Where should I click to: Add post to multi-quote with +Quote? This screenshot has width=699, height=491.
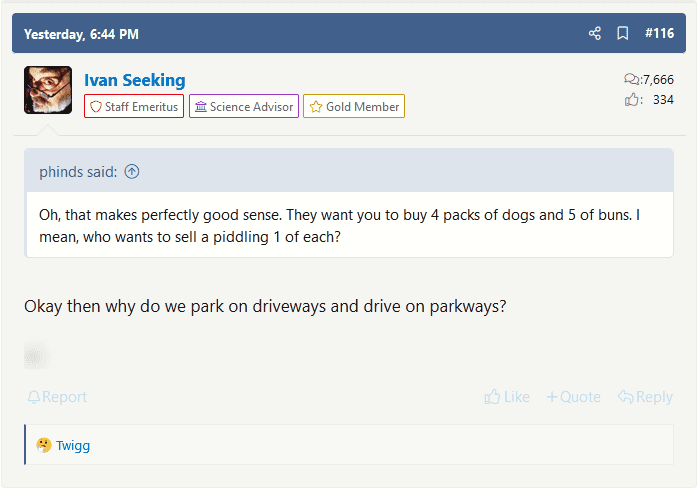(573, 397)
